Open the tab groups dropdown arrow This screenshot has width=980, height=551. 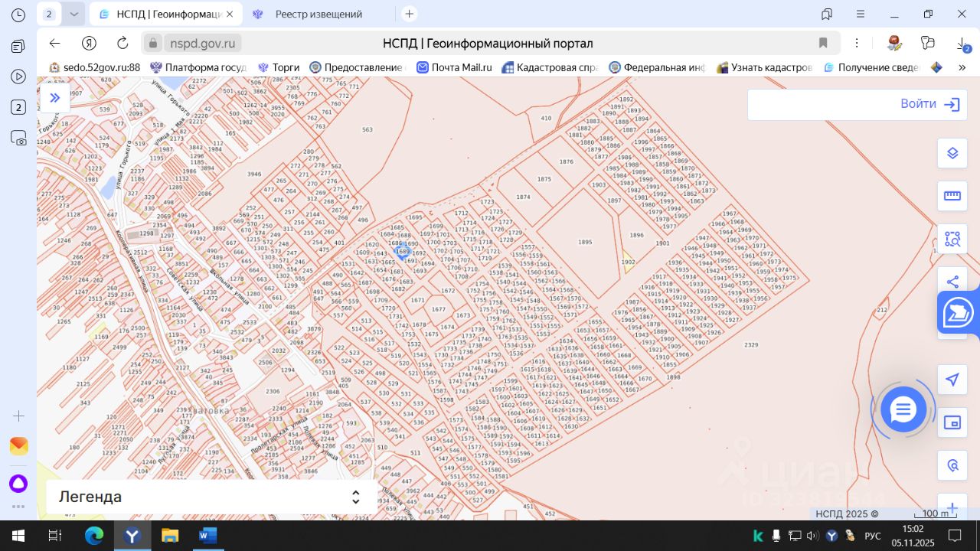(73, 14)
